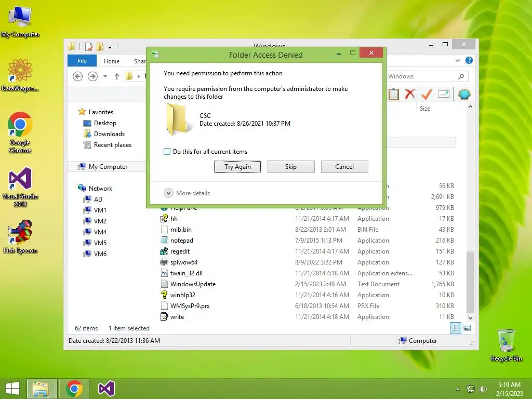Click the orange checkmark toolbar icon
Image resolution: width=532 pixels, height=399 pixels.
point(427,94)
